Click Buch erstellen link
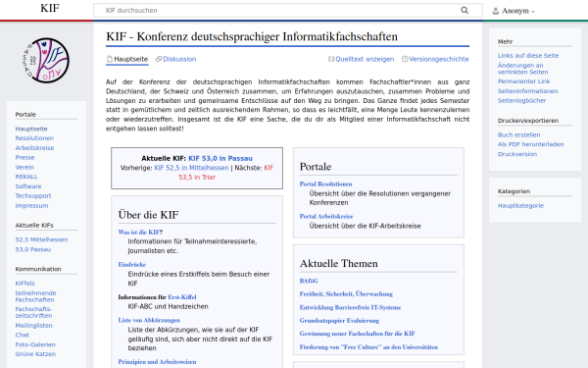 tap(519, 134)
